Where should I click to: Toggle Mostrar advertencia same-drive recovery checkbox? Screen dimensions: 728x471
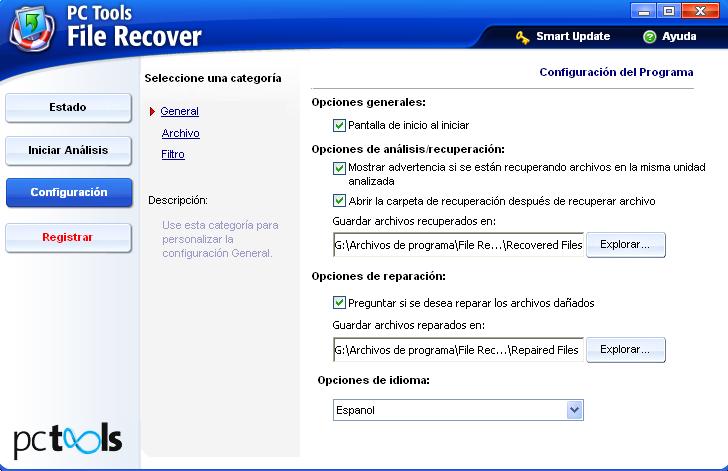(x=339, y=168)
